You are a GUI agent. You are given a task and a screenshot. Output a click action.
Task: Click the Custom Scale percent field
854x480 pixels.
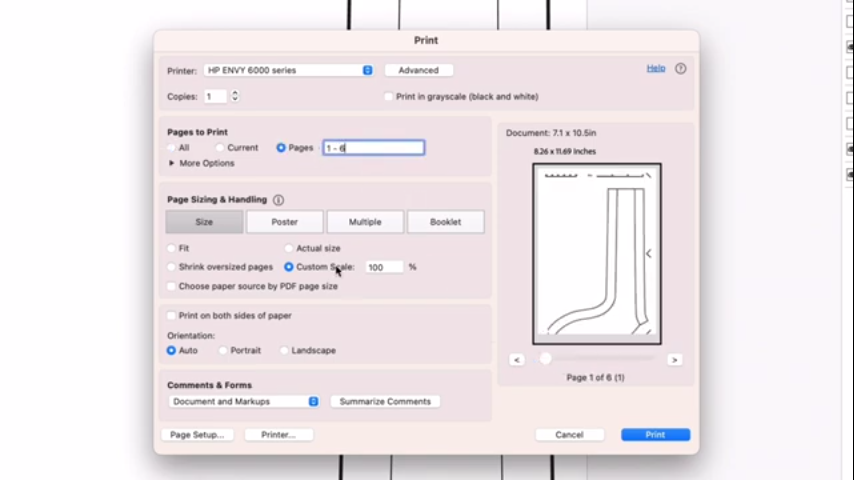(x=384, y=267)
